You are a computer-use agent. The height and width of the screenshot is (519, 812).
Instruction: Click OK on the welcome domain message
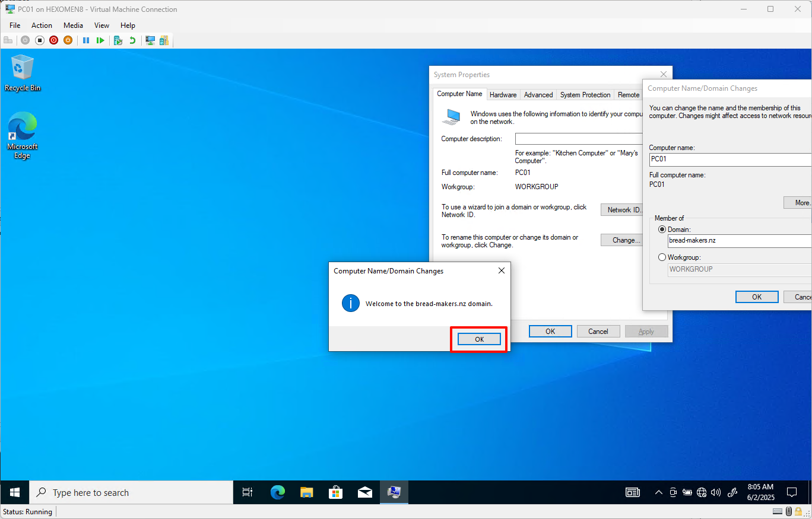(479, 339)
